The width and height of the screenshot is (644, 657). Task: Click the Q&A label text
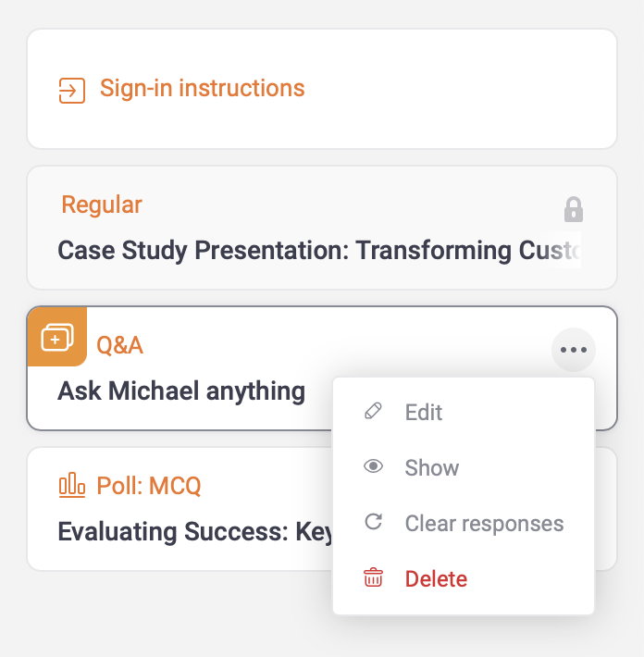click(x=120, y=346)
